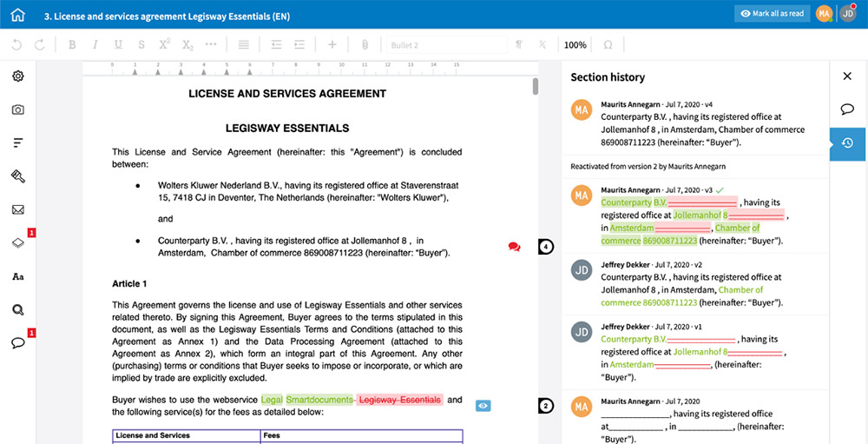Image resolution: width=868 pixels, height=444 pixels.
Task: Select the v3 history entry with checkmark
Action: coord(694,215)
